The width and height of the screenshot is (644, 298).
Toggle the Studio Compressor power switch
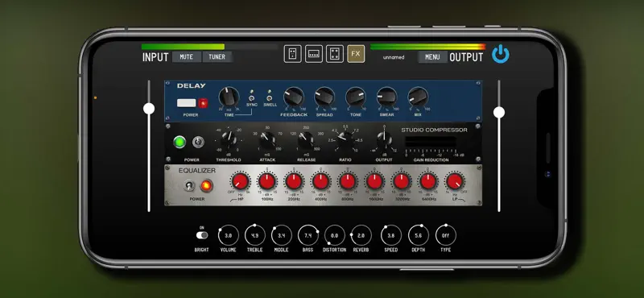point(198,142)
